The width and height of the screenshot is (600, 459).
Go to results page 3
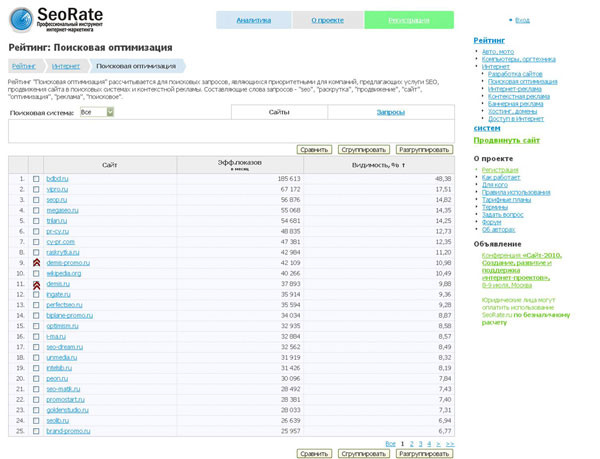[x=420, y=444]
